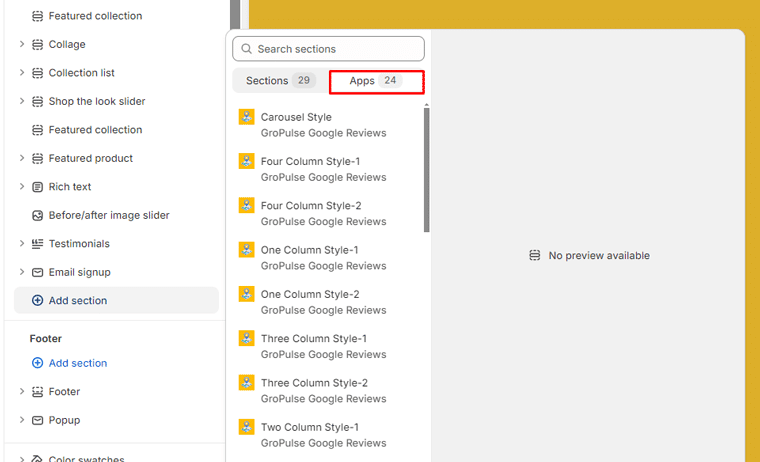760x462 pixels.
Task: Click the Footer group heading
Action: pos(46,339)
